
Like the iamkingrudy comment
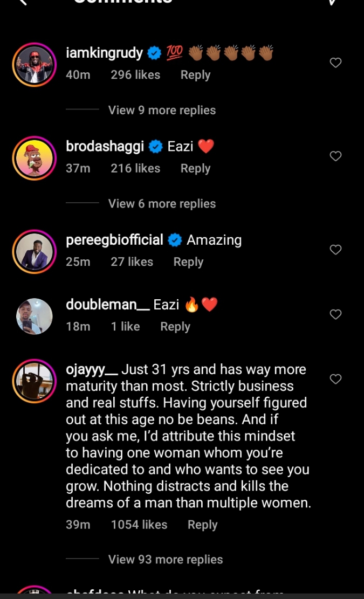tap(335, 63)
